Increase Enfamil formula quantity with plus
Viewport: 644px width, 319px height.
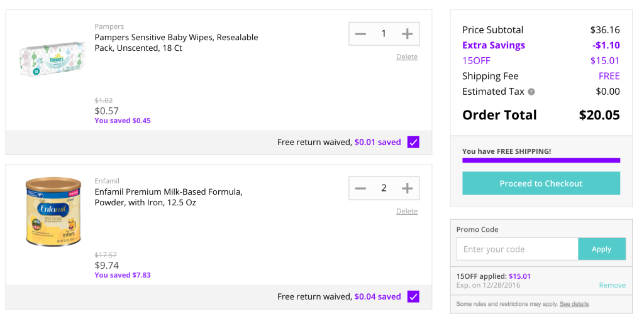[407, 188]
